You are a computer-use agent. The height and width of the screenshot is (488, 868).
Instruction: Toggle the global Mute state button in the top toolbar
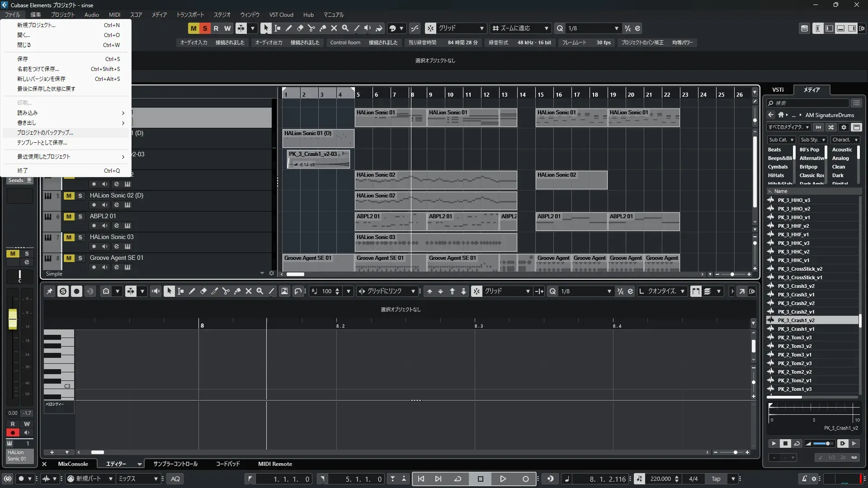(x=193, y=28)
